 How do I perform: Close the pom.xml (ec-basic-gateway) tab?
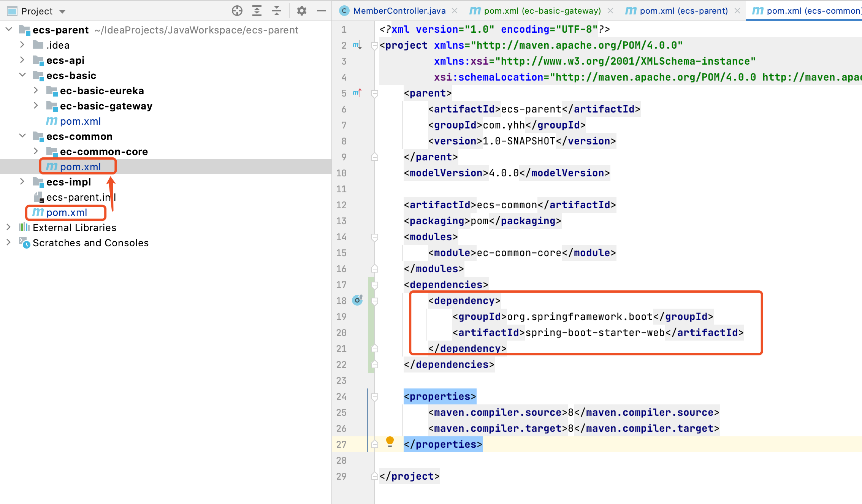tap(610, 11)
